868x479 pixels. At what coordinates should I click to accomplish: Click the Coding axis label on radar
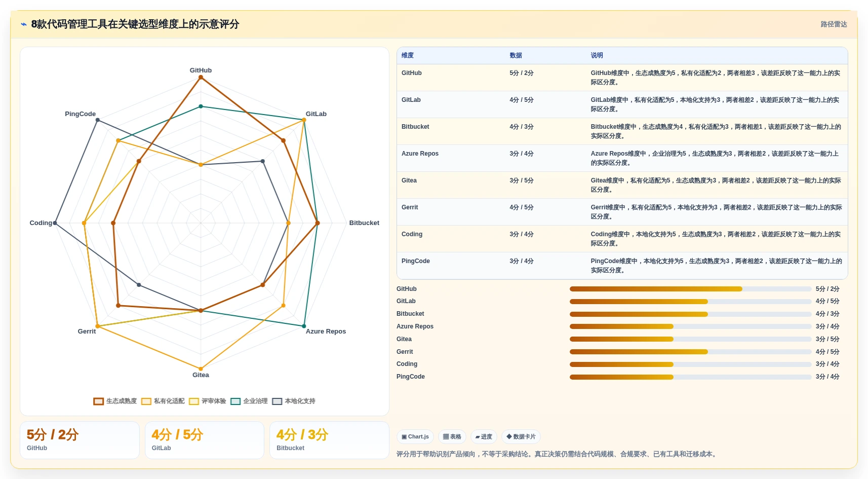coord(41,223)
